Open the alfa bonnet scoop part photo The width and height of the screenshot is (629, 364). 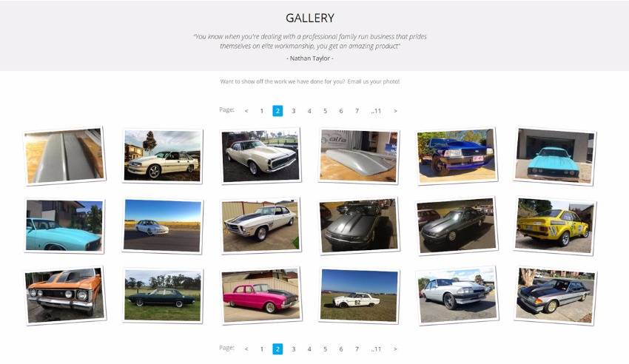point(359,156)
